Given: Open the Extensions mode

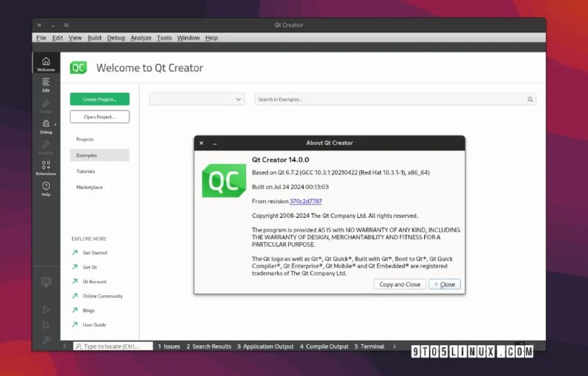Looking at the screenshot, I should coord(46,168).
